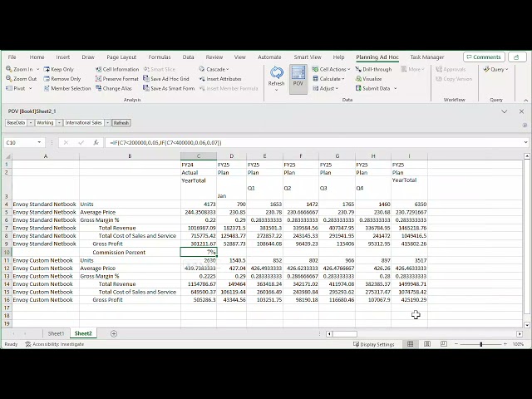This screenshot has width=532, height=399.
Task: Open the Smart View ribbon tab
Action: pyautogui.click(x=308, y=57)
